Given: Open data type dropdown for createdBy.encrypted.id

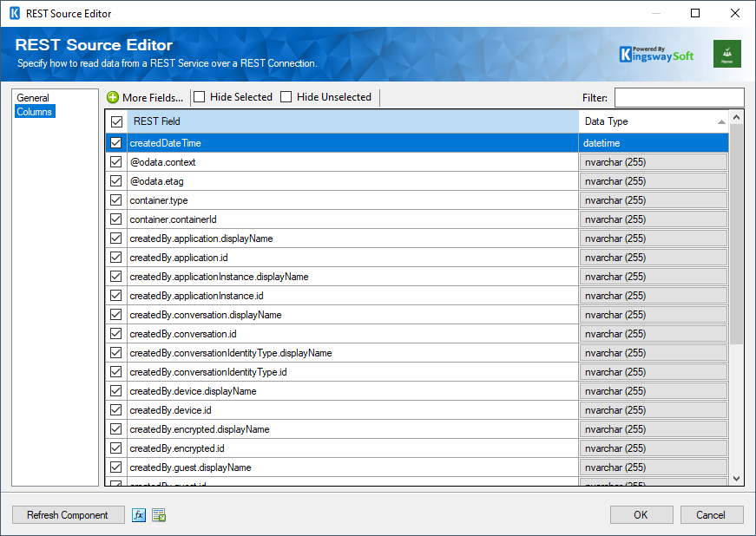Looking at the screenshot, I should tap(654, 448).
